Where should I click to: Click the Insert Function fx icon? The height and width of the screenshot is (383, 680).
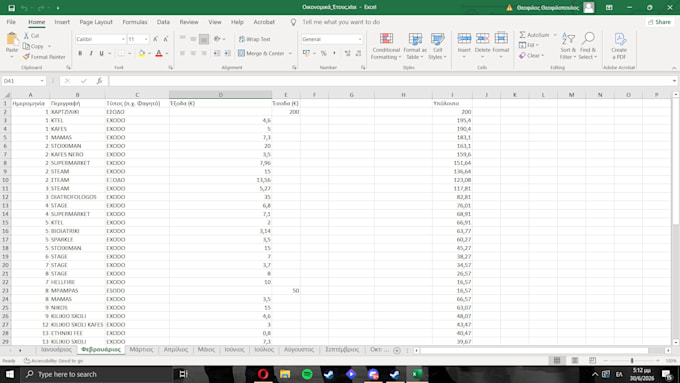[99, 81]
